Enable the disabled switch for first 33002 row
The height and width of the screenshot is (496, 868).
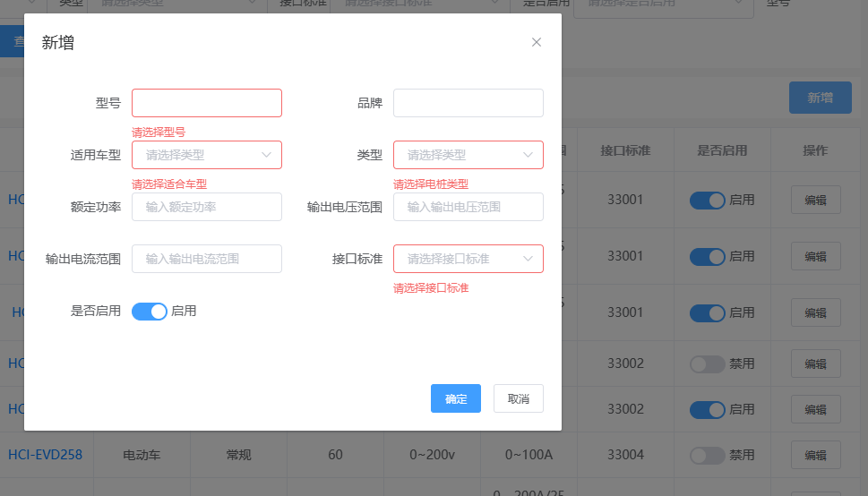coord(707,364)
